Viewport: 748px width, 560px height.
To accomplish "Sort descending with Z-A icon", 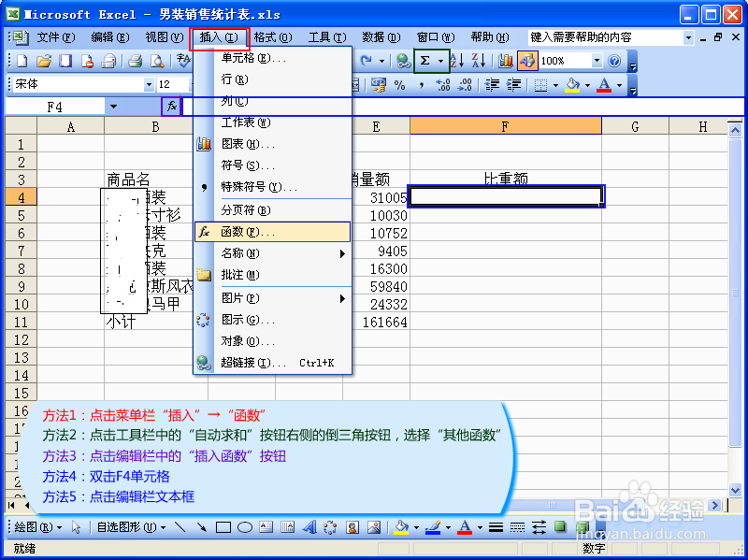I will [x=479, y=61].
